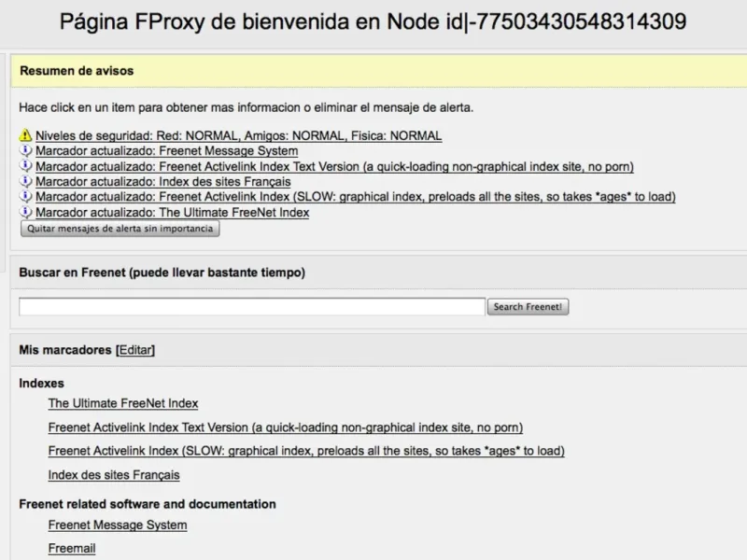Image resolution: width=747 pixels, height=560 pixels.
Task: Open The Ultimate FreeNet Index bookmark
Action: click(x=123, y=403)
